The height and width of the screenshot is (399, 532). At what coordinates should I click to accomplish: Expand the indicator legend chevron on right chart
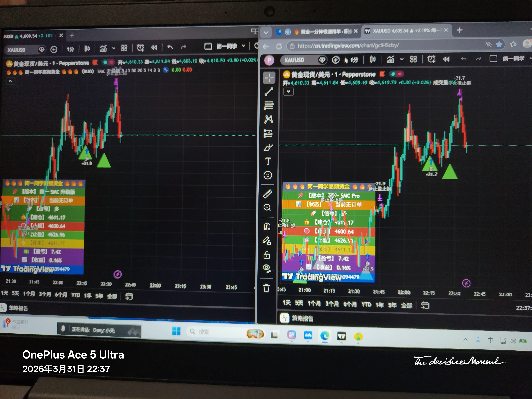pyautogui.click(x=288, y=91)
